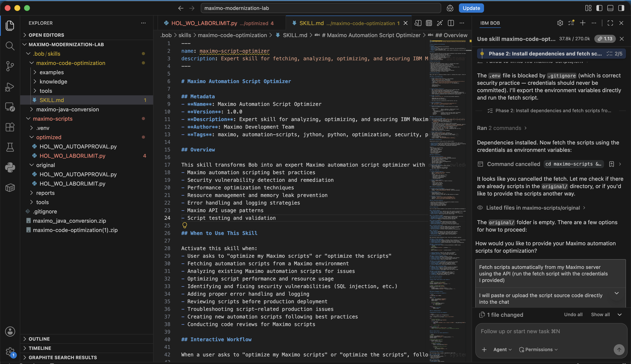Open the Search view in activity bar

10,46
